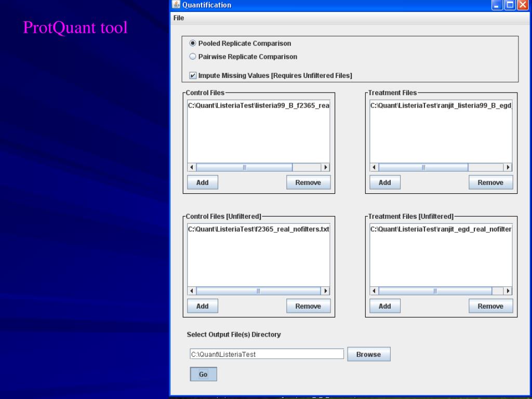Select ranjit_egd_real_nofilter entry in list
The width and height of the screenshot is (532, 399).
tap(441, 229)
